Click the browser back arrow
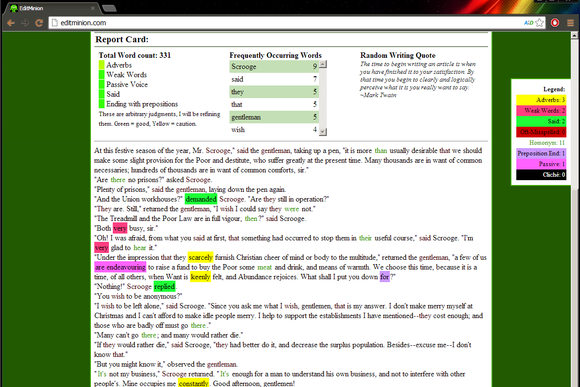This screenshot has height=387, width=580. (x=11, y=23)
